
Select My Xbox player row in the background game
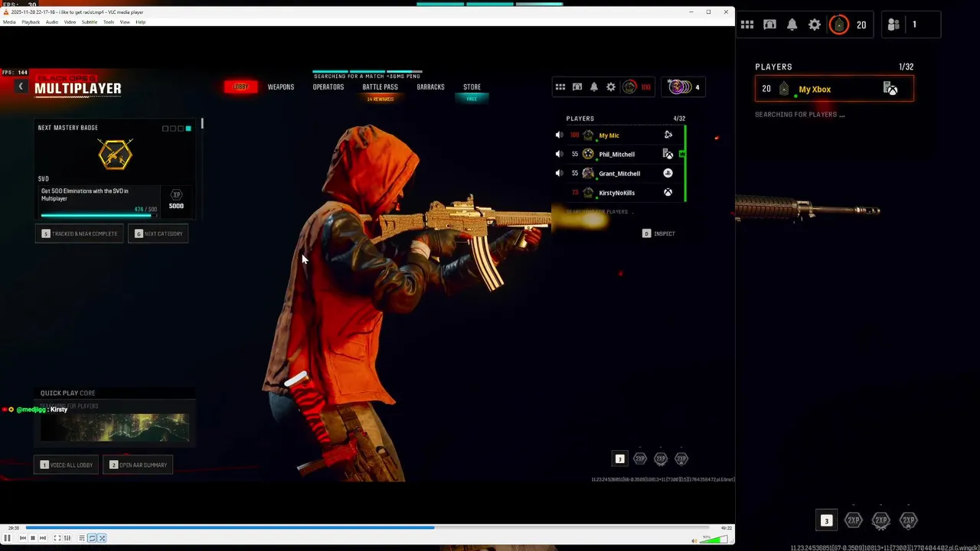pos(834,90)
